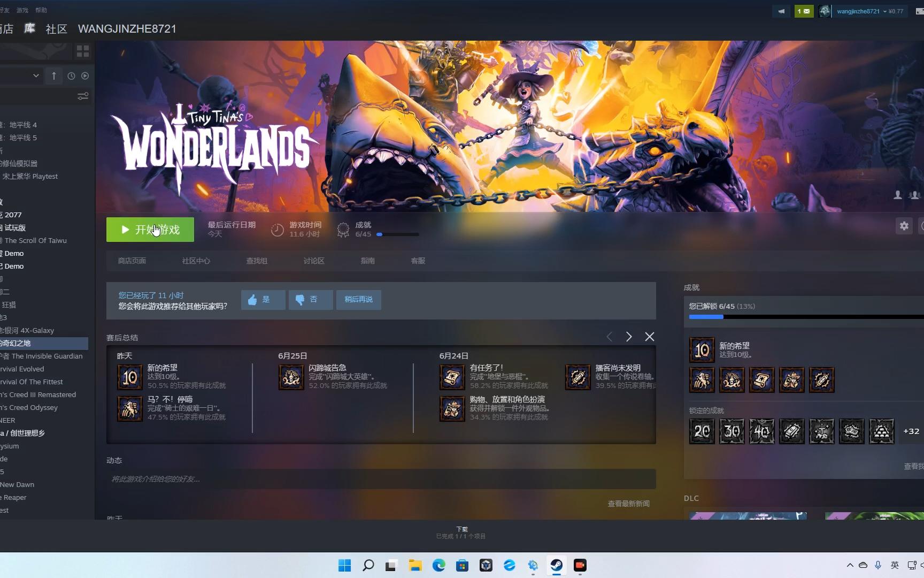The width and height of the screenshot is (924, 578).
Task: Click the ready-to-play filter icon
Action: (85, 76)
